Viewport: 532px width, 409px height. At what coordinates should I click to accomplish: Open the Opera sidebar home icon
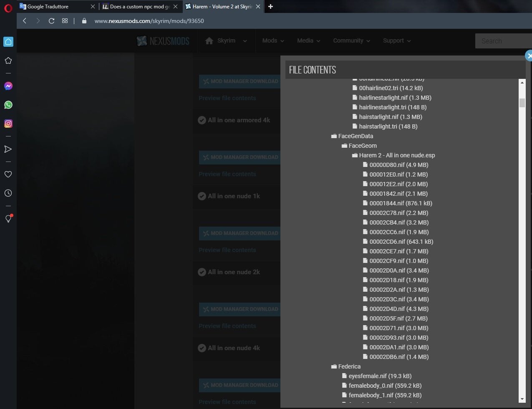tap(8, 42)
